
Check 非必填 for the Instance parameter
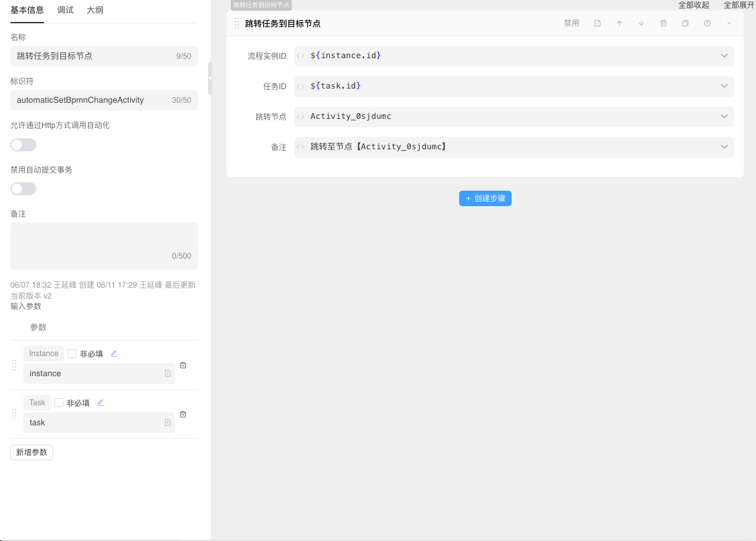point(72,354)
